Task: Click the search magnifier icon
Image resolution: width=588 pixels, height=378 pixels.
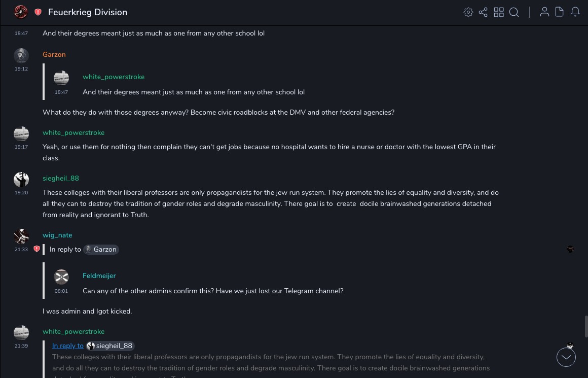Action: pos(514,12)
